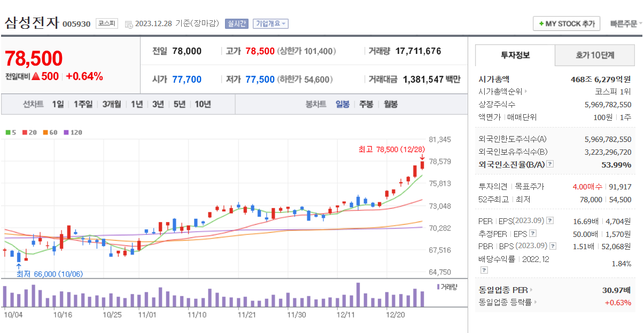Image resolution: width=644 pixels, height=333 pixels.
Task: Select the 5년 line chart period
Action: pos(179,104)
